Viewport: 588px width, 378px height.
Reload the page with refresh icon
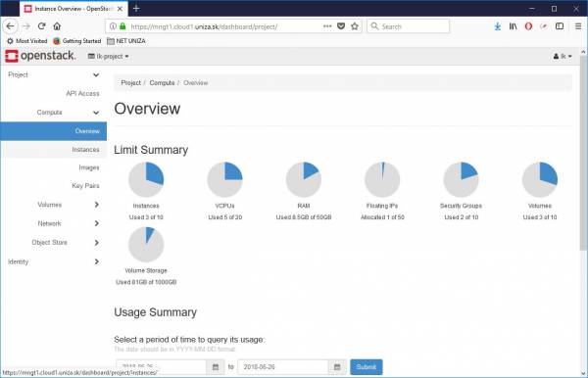coord(41,26)
